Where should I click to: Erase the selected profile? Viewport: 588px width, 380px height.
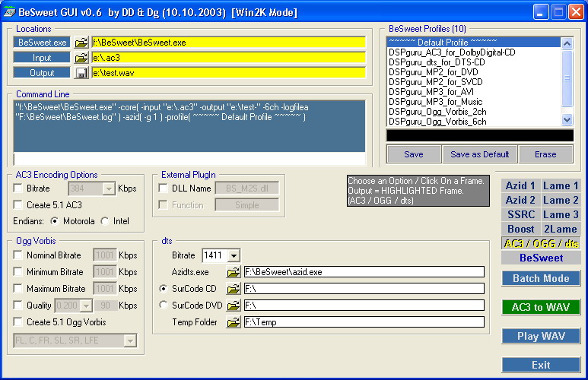[545, 154]
